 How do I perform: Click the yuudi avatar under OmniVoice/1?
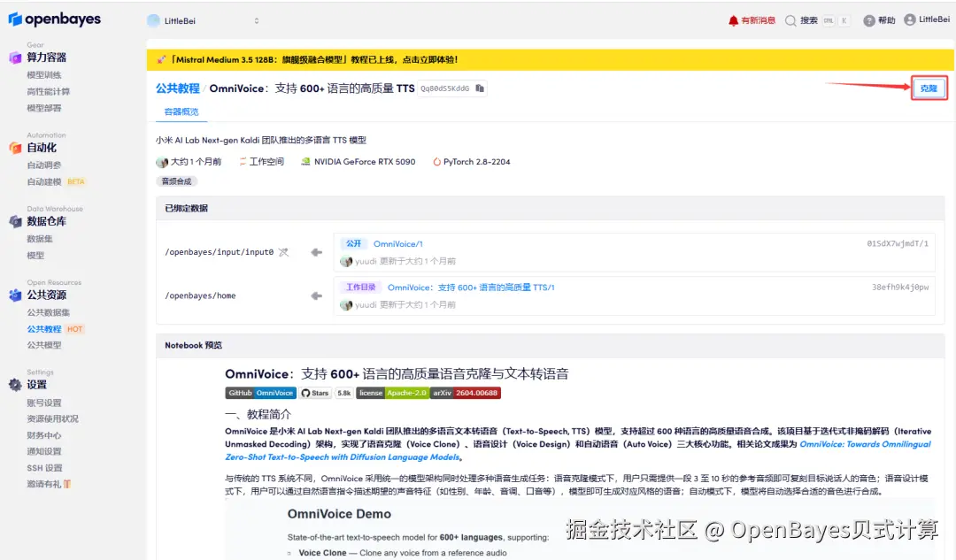pyautogui.click(x=346, y=261)
